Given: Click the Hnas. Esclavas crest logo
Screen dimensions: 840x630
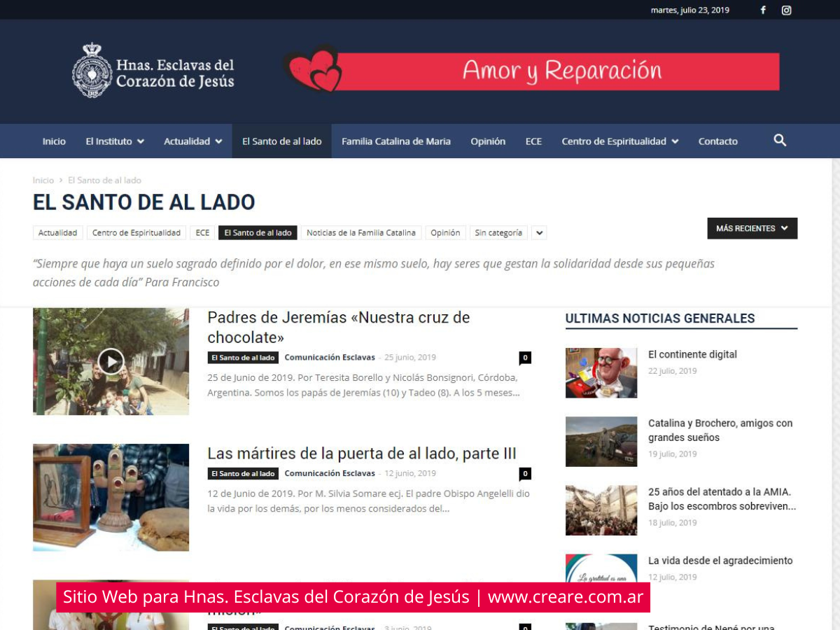Looking at the screenshot, I should pyautogui.click(x=92, y=71).
